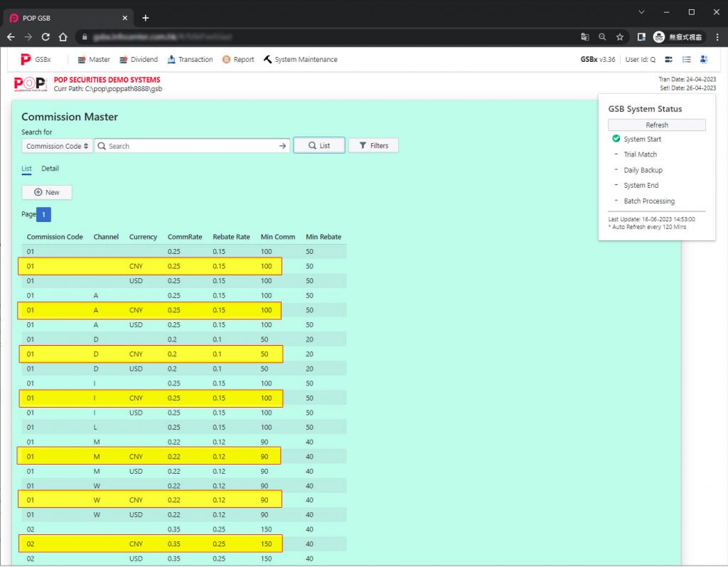Click the arrow at the end of Search box

point(282,146)
